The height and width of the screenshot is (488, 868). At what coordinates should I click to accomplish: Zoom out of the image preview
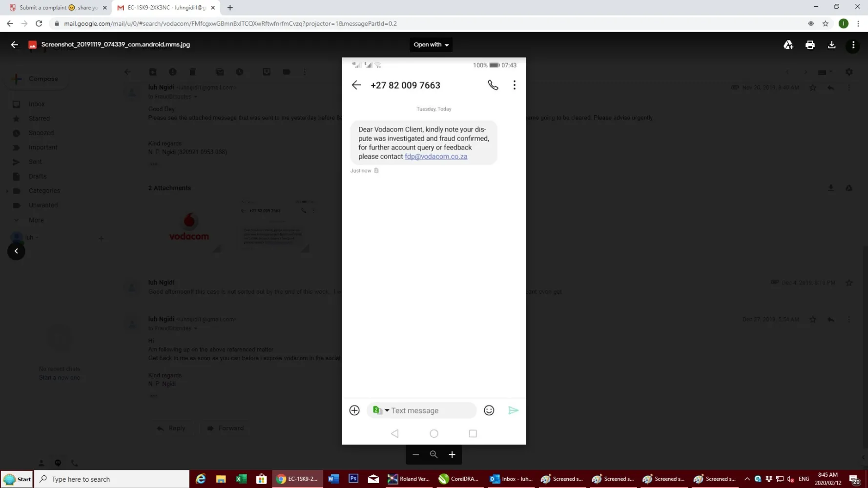coord(416,454)
